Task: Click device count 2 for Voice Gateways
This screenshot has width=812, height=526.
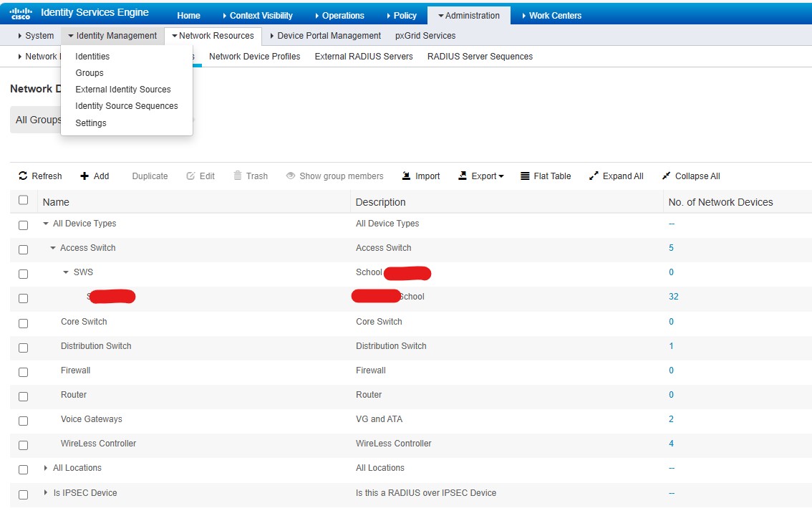Action: pyautogui.click(x=671, y=419)
